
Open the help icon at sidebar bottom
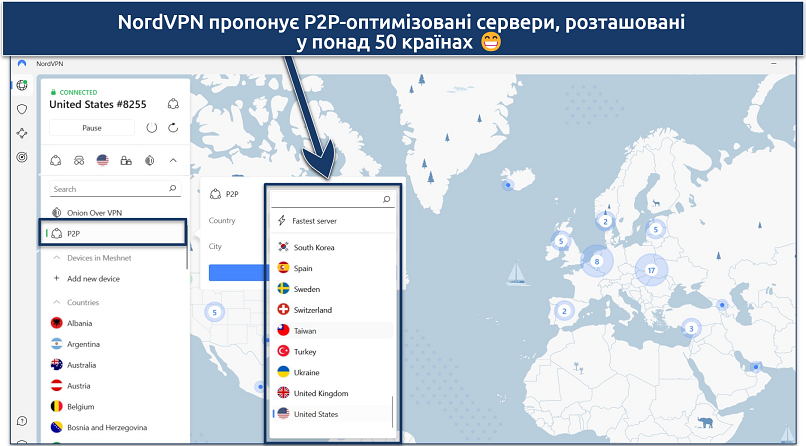point(22,420)
